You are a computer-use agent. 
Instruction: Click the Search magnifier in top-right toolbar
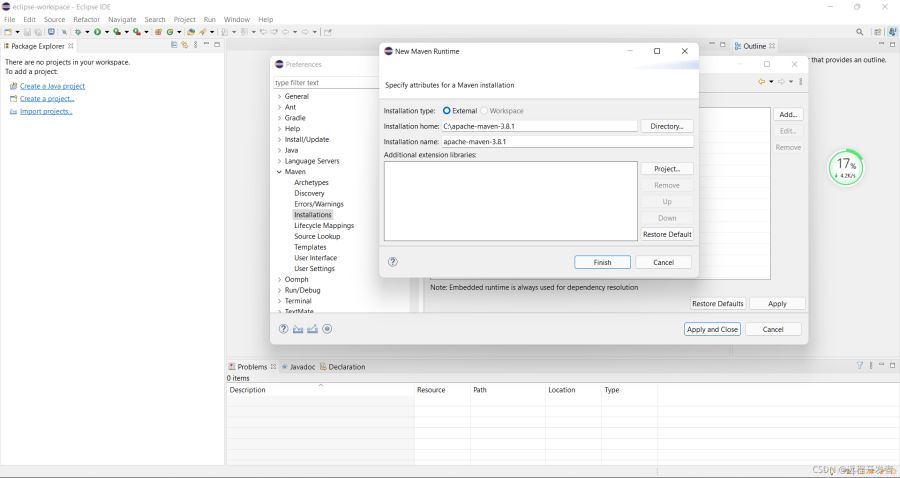[x=859, y=32]
